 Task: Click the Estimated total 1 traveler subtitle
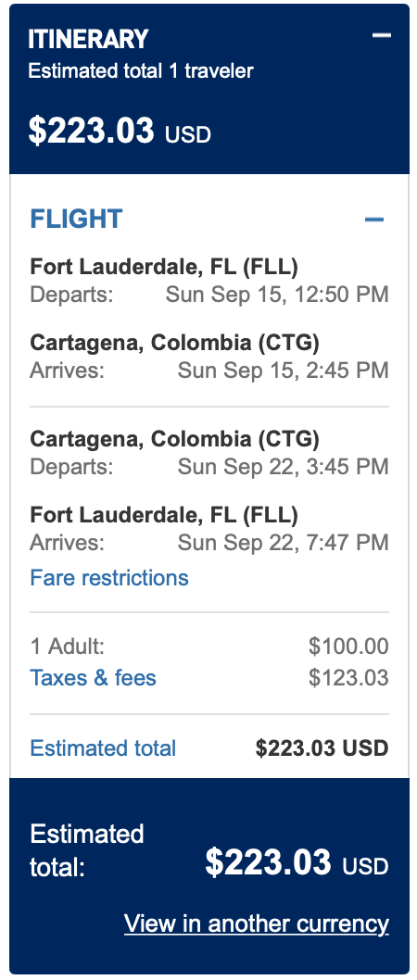pos(141,70)
